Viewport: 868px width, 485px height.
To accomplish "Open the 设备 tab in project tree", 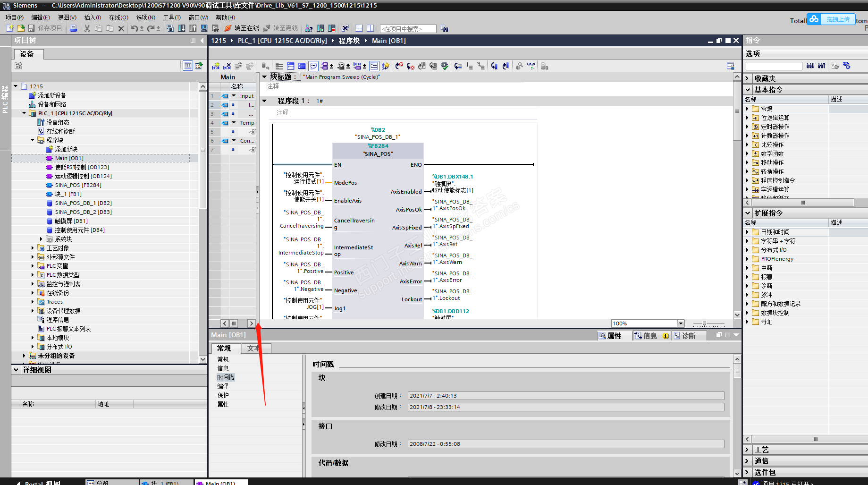I will (27, 54).
